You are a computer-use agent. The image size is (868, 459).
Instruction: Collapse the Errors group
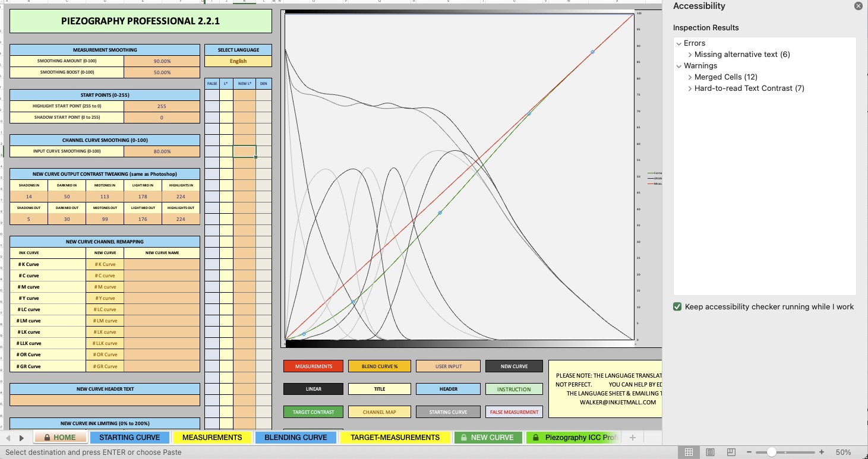679,43
